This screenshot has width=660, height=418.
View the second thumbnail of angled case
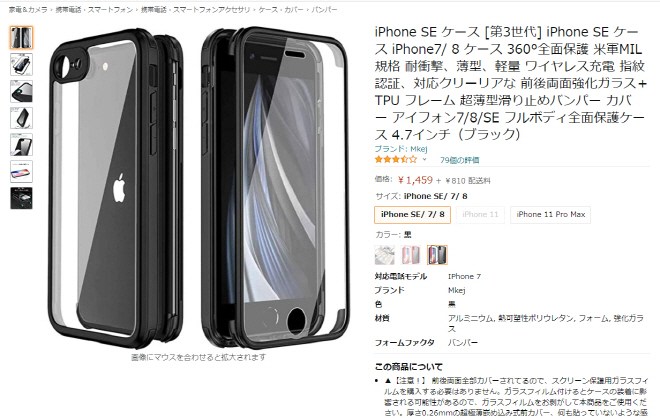tap(21, 64)
